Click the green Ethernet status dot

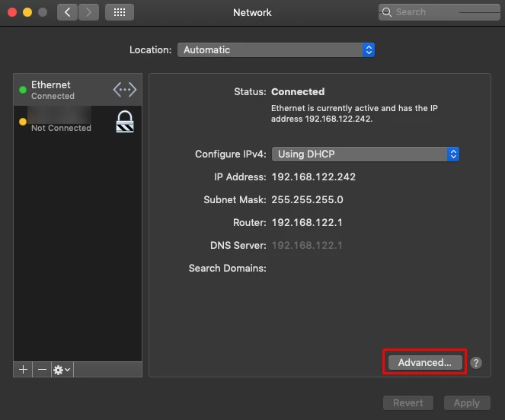[x=23, y=90]
